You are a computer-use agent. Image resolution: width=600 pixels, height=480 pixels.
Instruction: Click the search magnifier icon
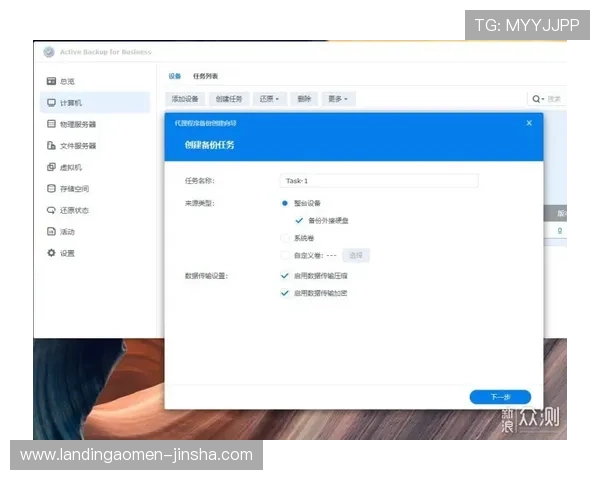point(536,99)
